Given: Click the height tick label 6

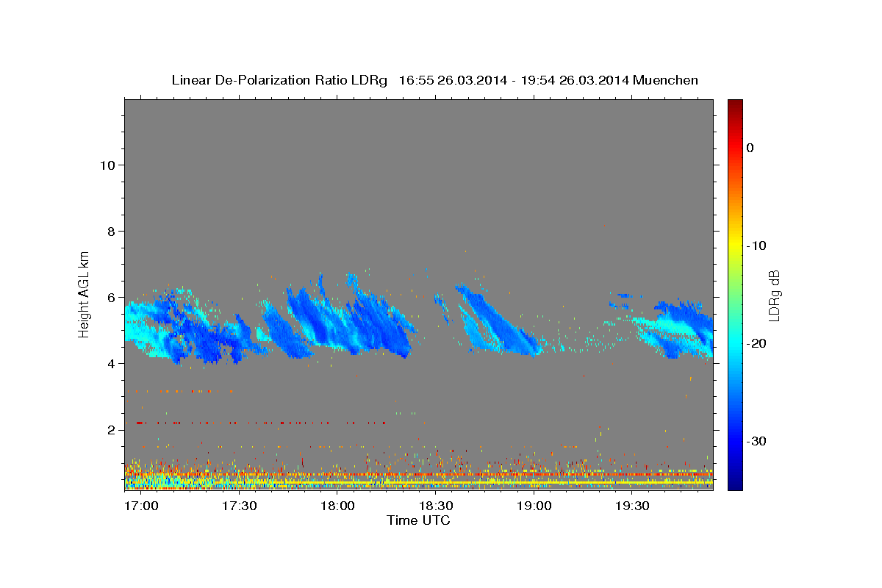Looking at the screenshot, I should 111,298.
